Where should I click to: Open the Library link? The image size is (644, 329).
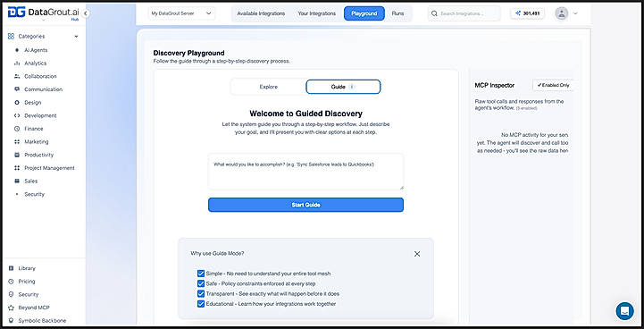click(x=27, y=268)
